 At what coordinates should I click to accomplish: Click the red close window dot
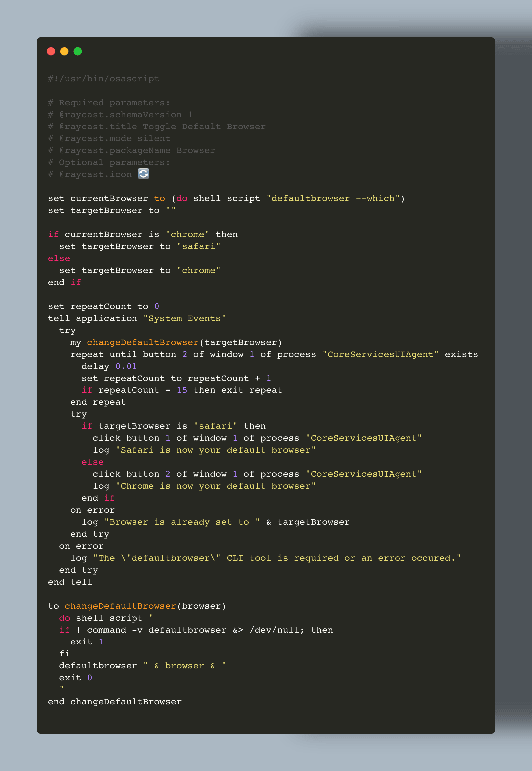pyautogui.click(x=51, y=51)
